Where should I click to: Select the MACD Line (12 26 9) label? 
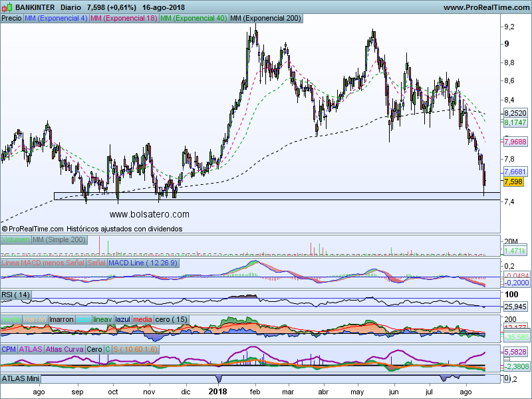[143, 263]
